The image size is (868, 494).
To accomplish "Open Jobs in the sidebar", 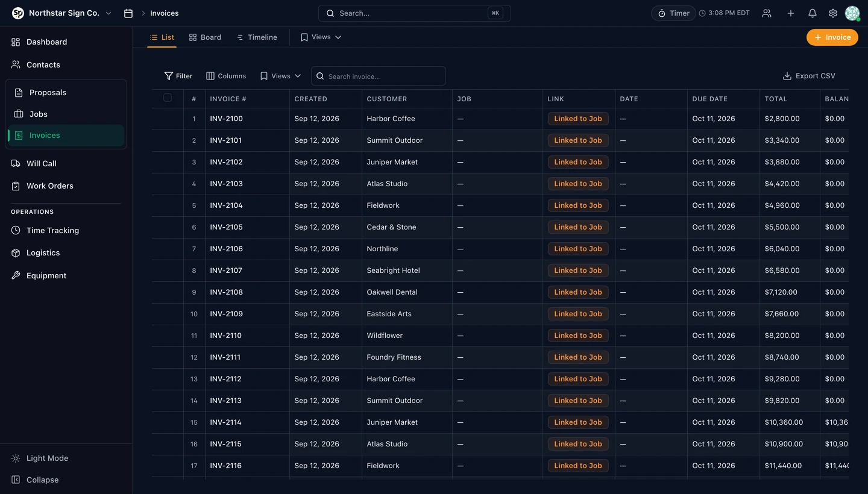I will 66,114.
